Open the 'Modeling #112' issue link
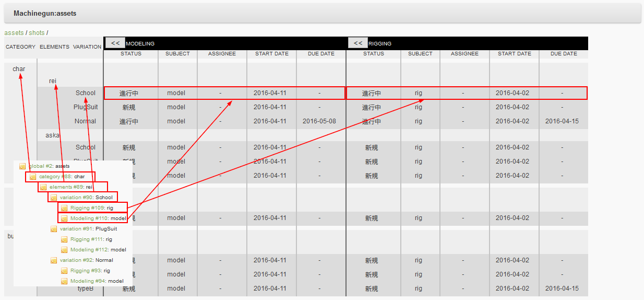Image resolution: width=644 pixels, height=300 pixels. (x=88, y=250)
